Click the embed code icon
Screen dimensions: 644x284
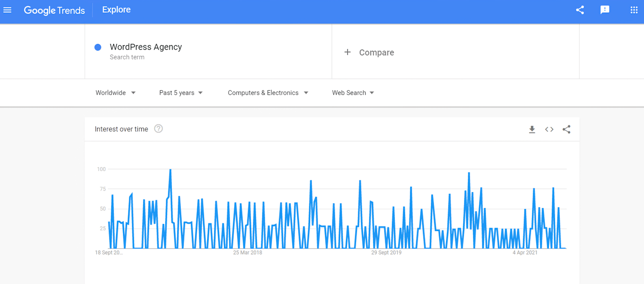pos(549,129)
